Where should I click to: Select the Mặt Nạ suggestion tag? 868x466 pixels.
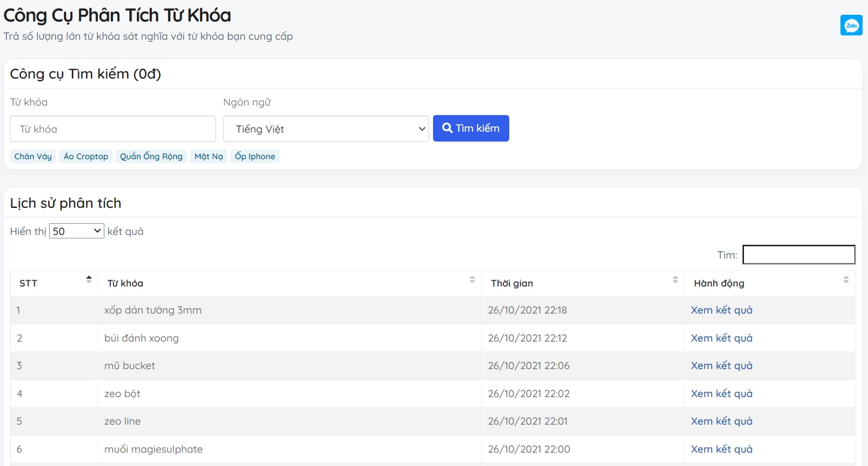[209, 156]
